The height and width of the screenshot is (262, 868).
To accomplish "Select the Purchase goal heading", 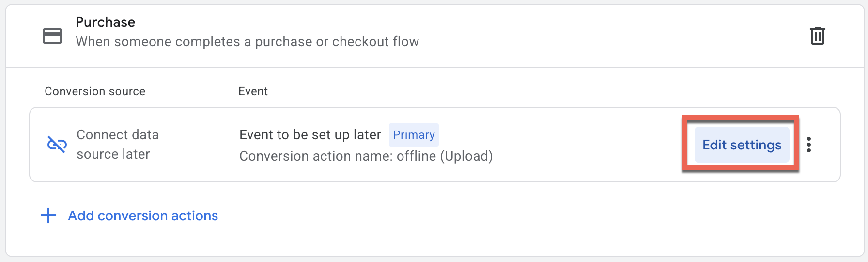I will click(x=106, y=22).
